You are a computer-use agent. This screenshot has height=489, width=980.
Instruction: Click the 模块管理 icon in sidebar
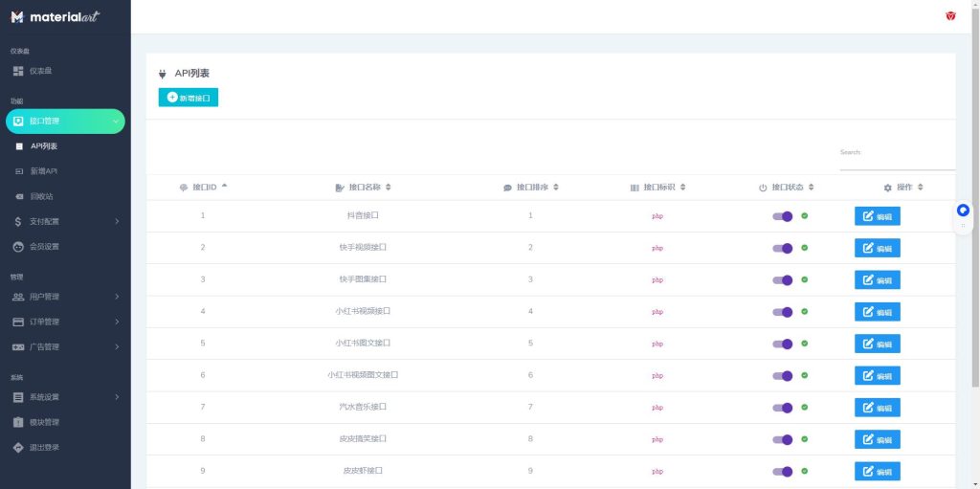tap(18, 422)
